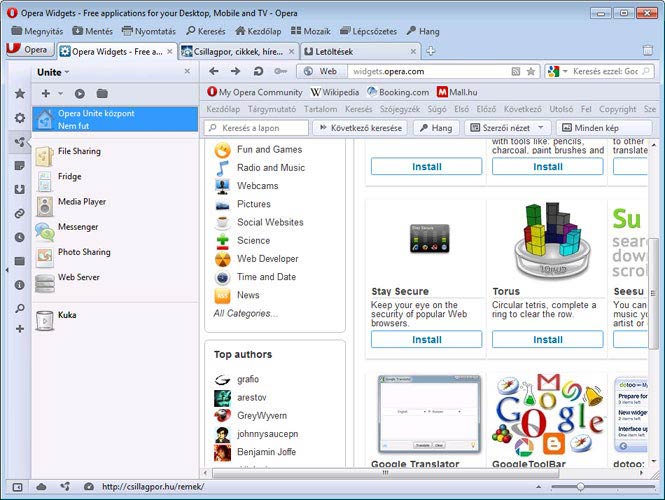
Task: Bookmark page with address bar star
Action: [531, 71]
